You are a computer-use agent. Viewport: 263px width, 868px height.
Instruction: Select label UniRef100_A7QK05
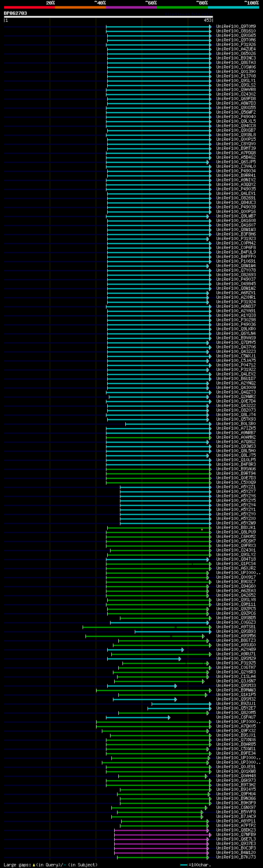pos(236,726)
